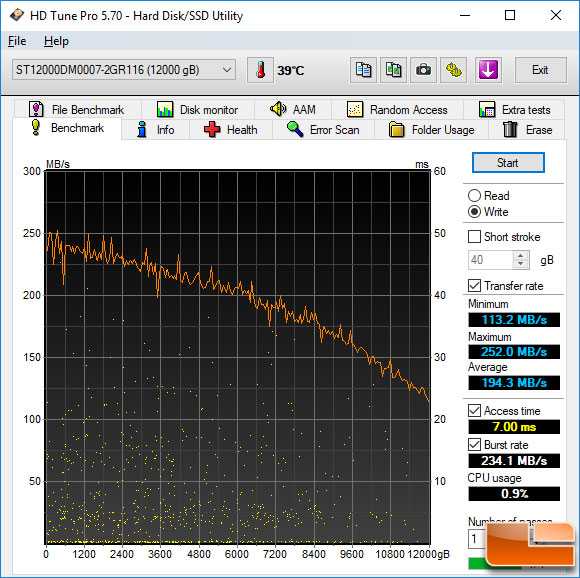Click the Exit button

[x=540, y=70]
